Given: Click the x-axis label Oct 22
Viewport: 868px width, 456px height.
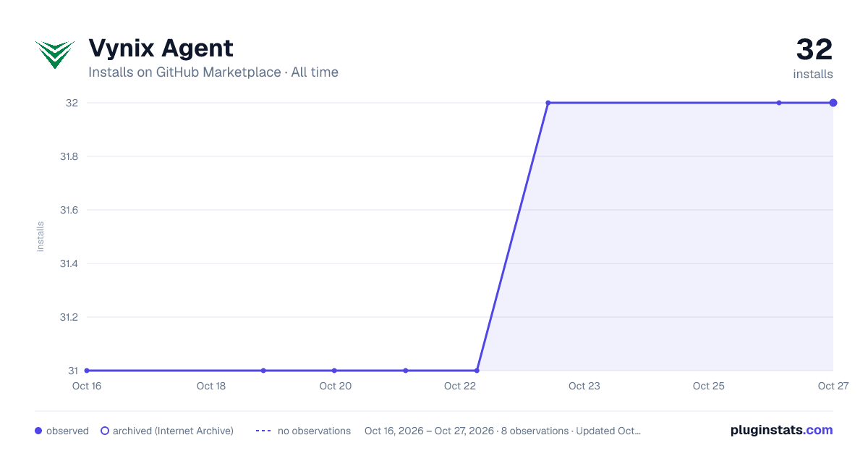Looking at the screenshot, I should (460, 386).
